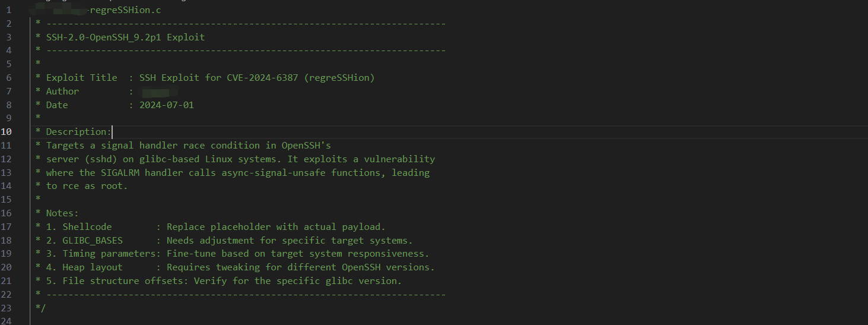Click line number 1 in the gutter
Viewport: 868px width, 325px height.
point(8,10)
